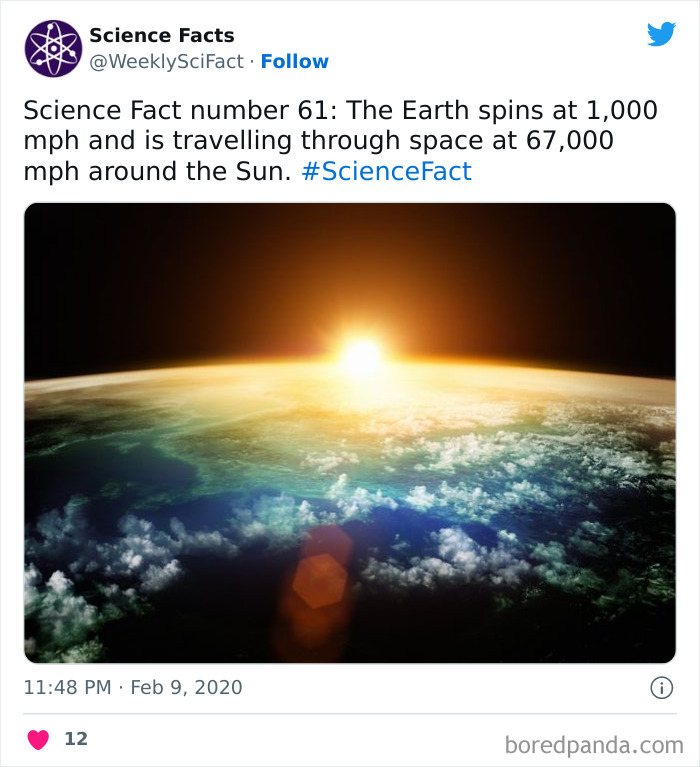Open the #ScienceFact hashtag
This screenshot has height=767, width=700.
click(386, 171)
